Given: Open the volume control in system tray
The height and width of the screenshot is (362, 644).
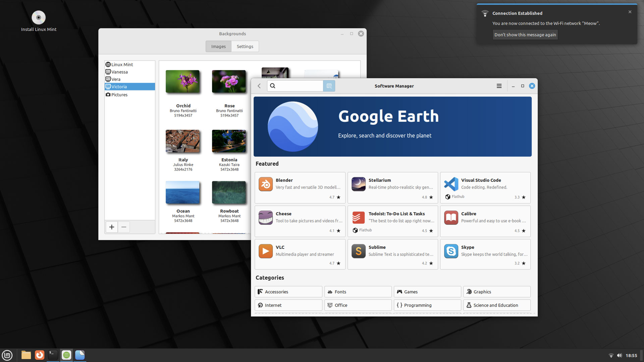Looking at the screenshot, I should point(619,355).
